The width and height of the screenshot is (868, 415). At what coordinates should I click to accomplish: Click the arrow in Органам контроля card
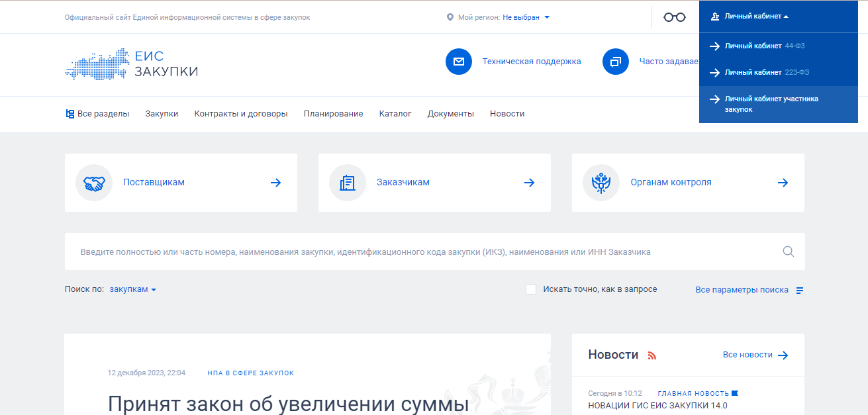click(x=783, y=183)
